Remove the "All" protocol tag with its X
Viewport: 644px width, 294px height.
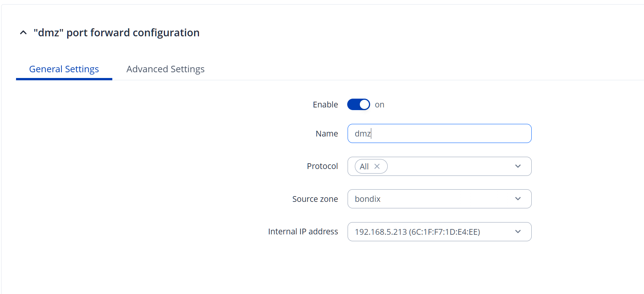[377, 166]
